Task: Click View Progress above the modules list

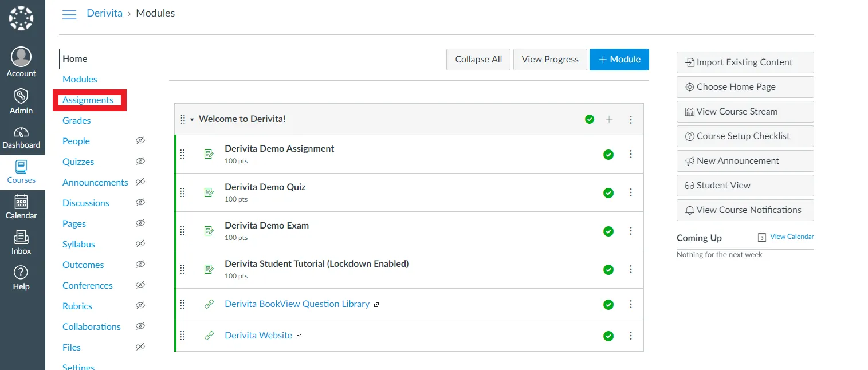Action: coord(549,59)
